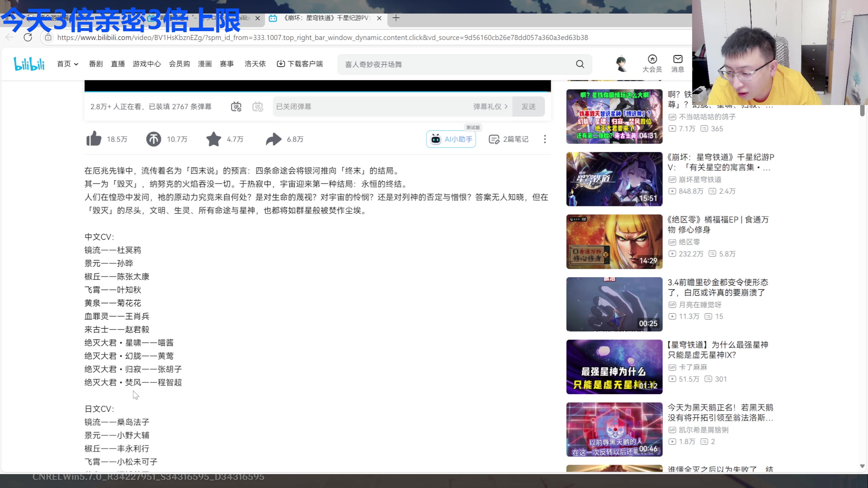The width and height of the screenshot is (868, 488).
Task: Click the danmaku input field
Action: (373, 106)
